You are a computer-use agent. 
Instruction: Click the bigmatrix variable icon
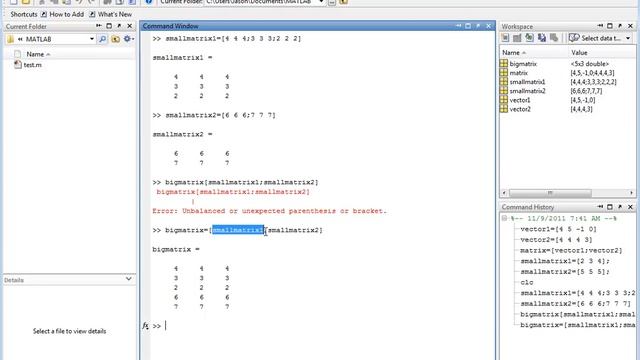click(x=504, y=64)
